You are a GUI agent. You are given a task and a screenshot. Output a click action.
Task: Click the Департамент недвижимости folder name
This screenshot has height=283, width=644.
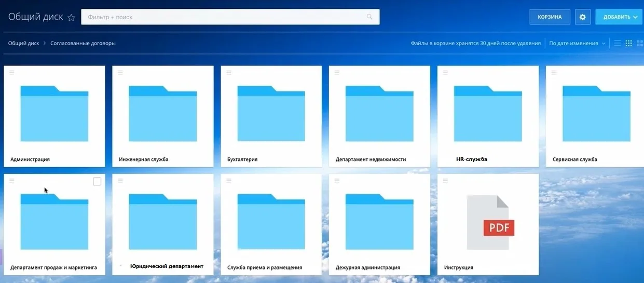[x=371, y=159]
